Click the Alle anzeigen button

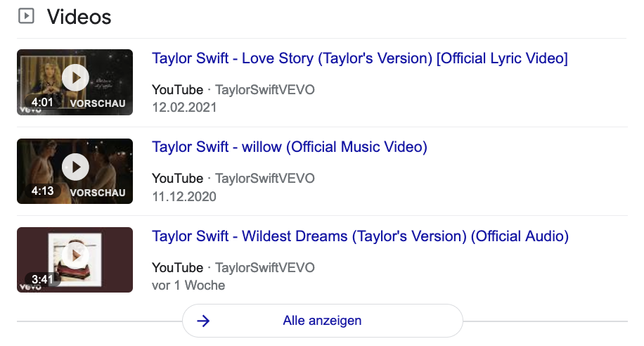(x=322, y=321)
